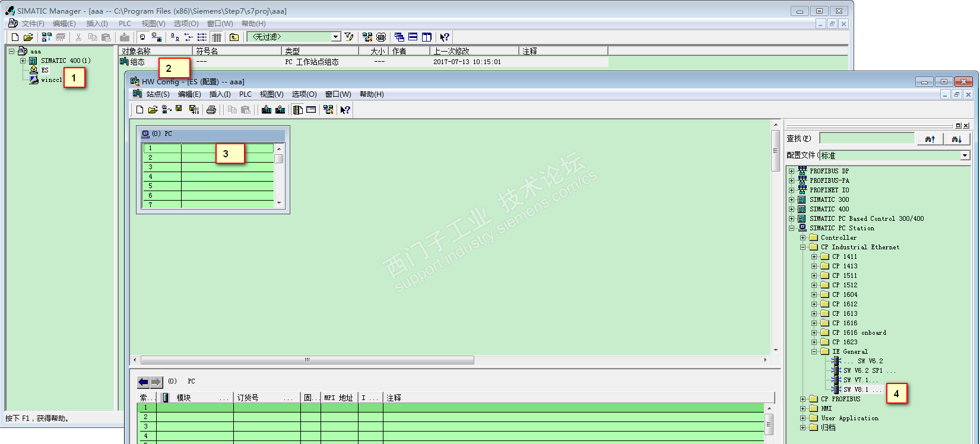Expand SIMATIC 400(1) in project tree
Screen dimensions: 980x444
pyautogui.click(x=23, y=61)
